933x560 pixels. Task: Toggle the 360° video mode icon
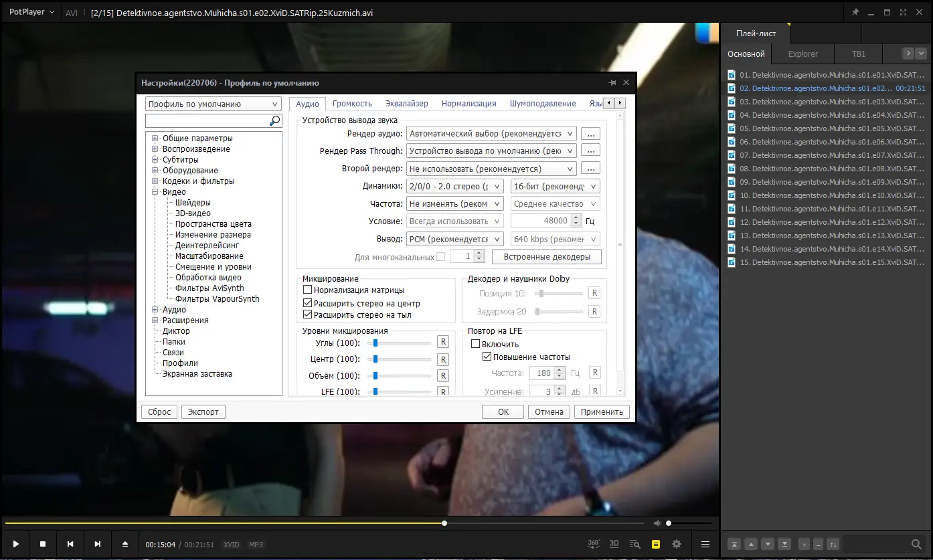coord(594,544)
